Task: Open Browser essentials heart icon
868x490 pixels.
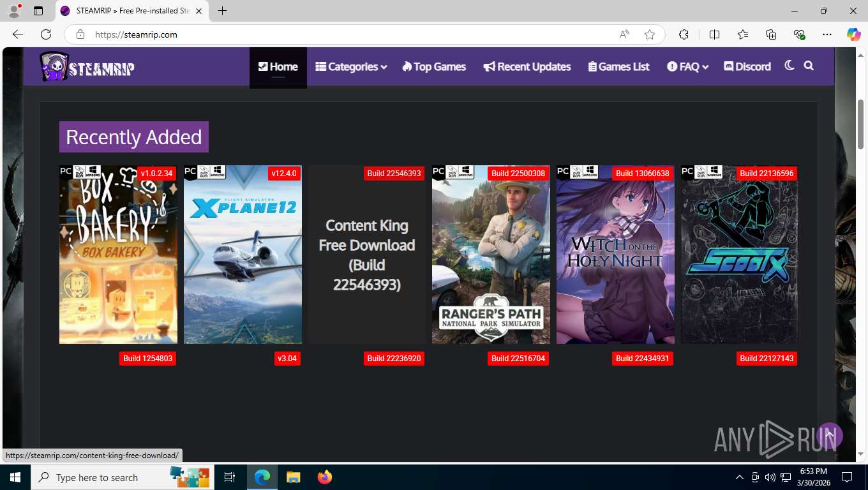Action: tap(799, 34)
